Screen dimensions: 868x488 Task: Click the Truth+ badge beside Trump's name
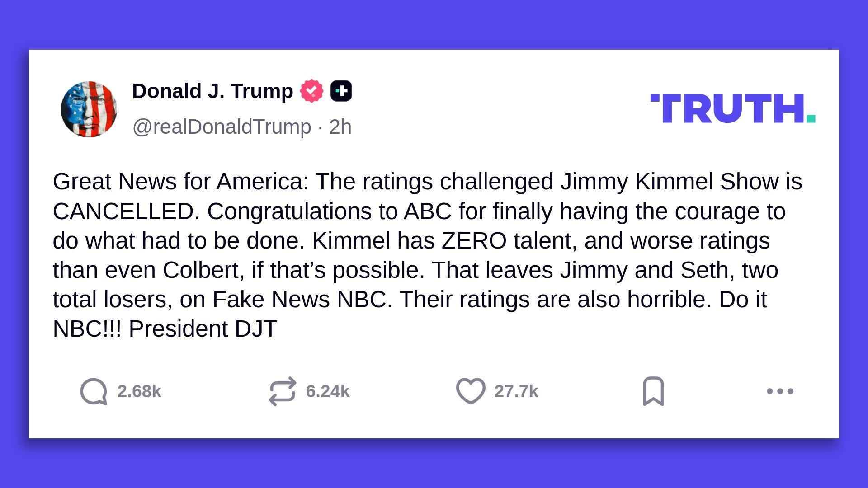pyautogui.click(x=341, y=90)
